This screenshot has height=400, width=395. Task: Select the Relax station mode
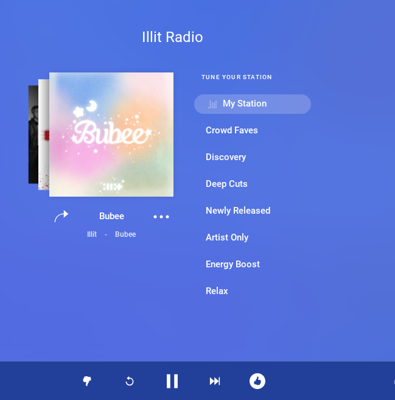pos(217,291)
